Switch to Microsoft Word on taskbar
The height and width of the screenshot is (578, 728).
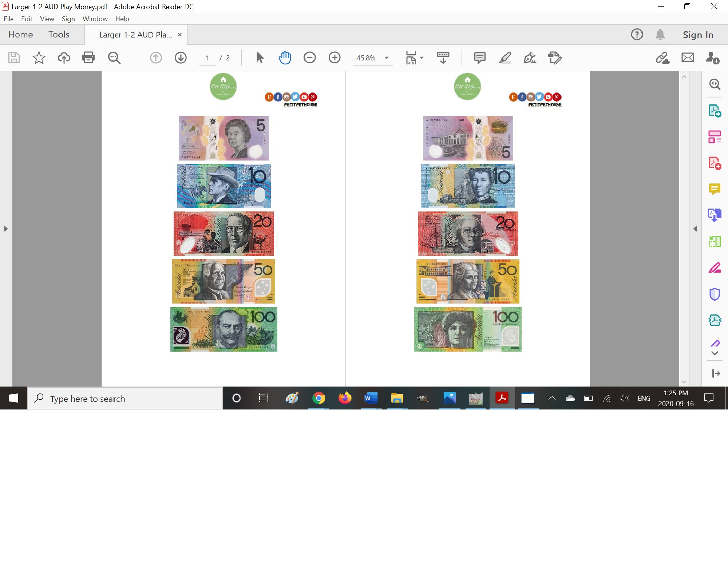[x=371, y=398]
